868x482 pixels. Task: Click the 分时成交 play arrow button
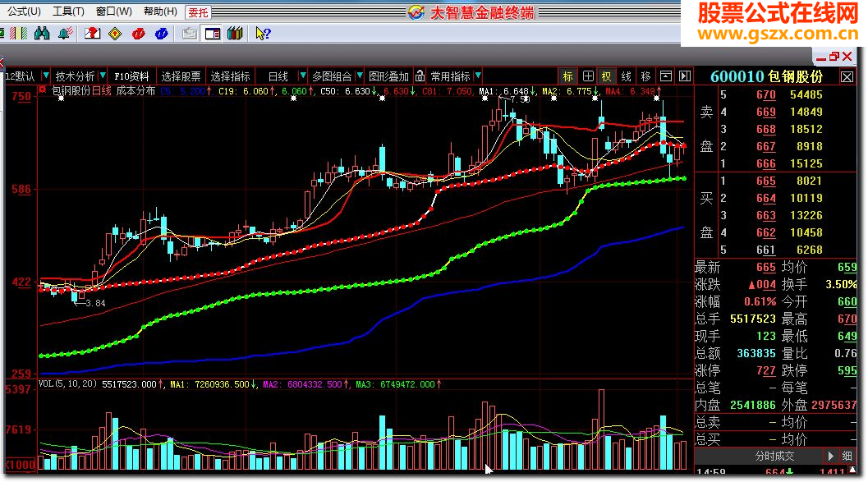tap(831, 456)
